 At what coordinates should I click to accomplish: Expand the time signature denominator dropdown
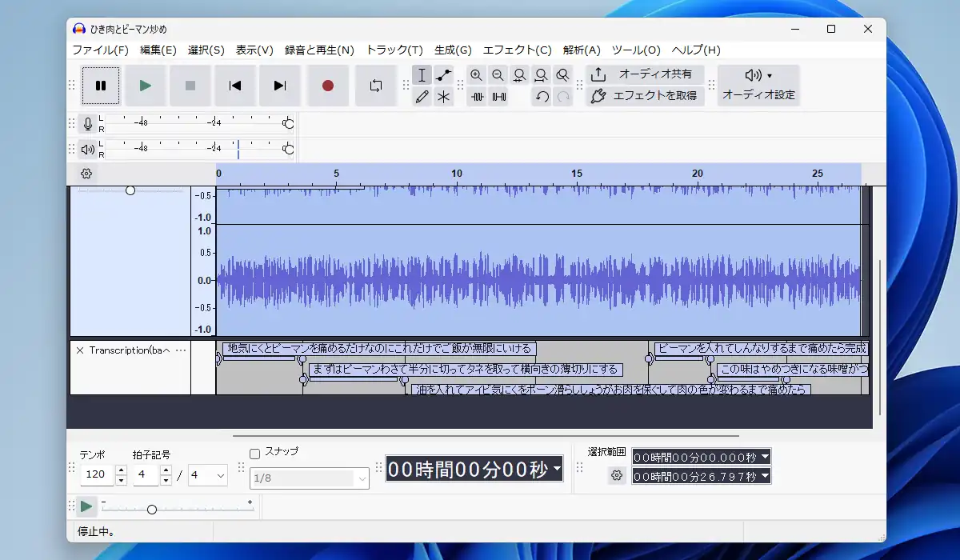click(219, 476)
